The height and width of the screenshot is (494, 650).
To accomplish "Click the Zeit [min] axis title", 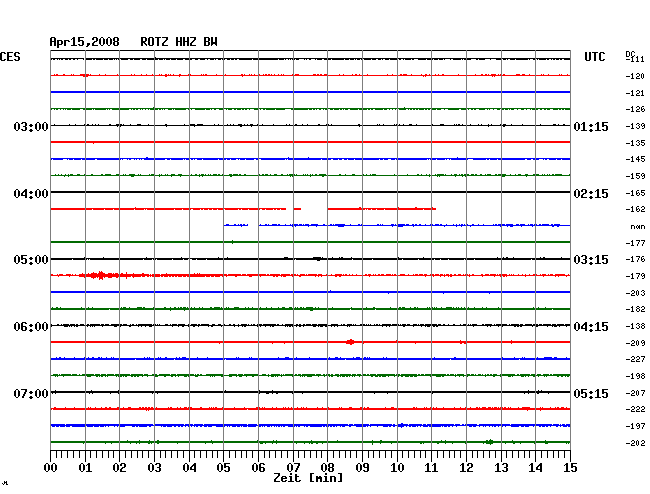I will click(308, 478).
